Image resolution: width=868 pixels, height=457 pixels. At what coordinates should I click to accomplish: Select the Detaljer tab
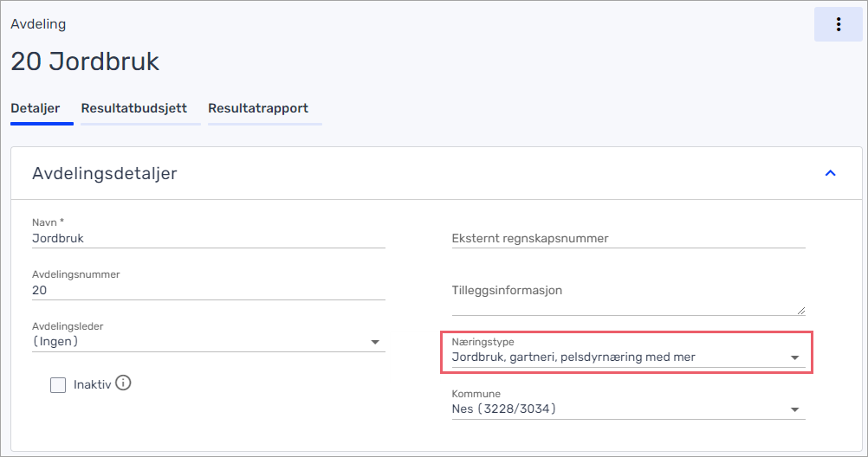[x=36, y=108]
